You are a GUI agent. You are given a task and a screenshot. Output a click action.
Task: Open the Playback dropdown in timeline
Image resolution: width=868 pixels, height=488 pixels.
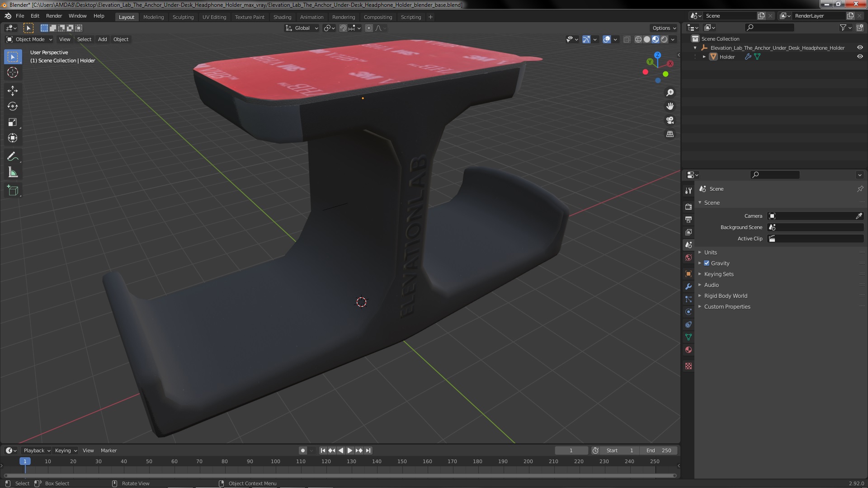pos(37,450)
